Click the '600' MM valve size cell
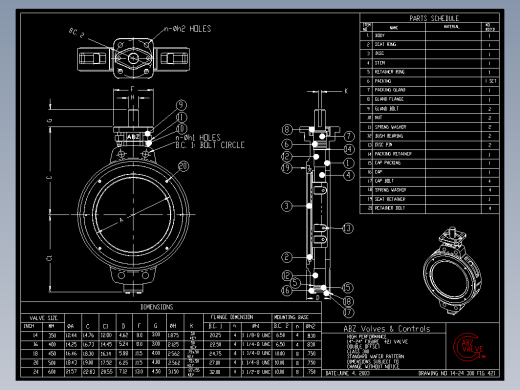520x390 pixels. pyautogui.click(x=52, y=372)
